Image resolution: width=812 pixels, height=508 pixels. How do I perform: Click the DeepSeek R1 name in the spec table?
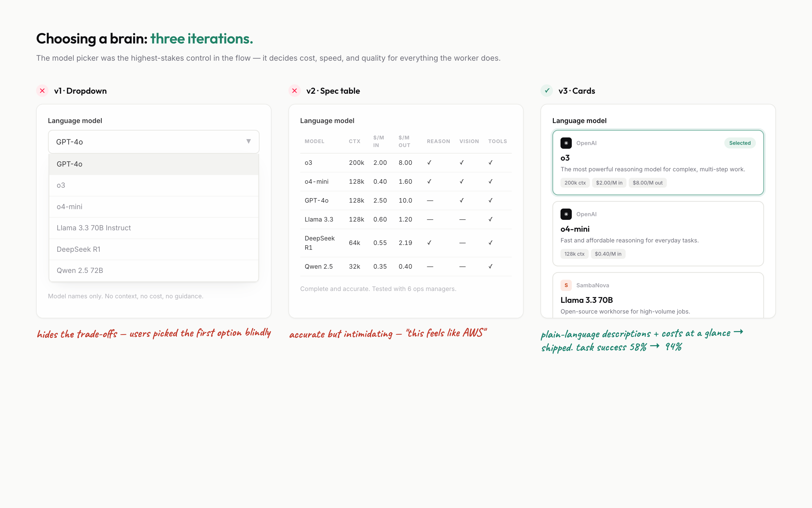tap(319, 243)
